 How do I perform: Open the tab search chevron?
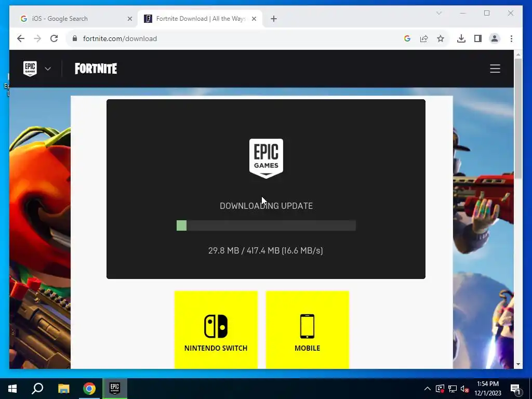pyautogui.click(x=438, y=13)
